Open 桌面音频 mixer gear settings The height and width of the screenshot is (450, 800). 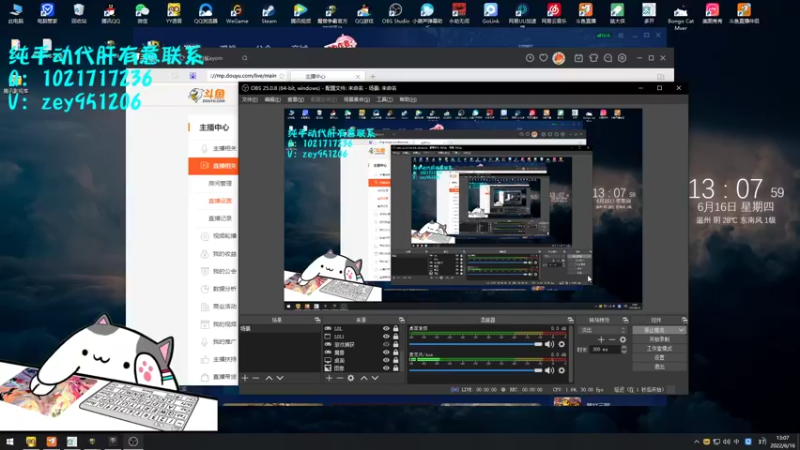[562, 344]
